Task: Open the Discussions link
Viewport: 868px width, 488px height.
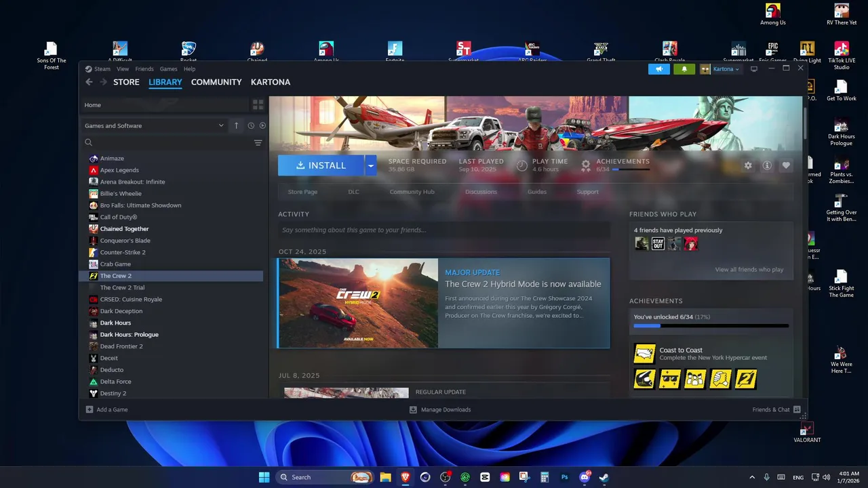Action: (x=481, y=192)
